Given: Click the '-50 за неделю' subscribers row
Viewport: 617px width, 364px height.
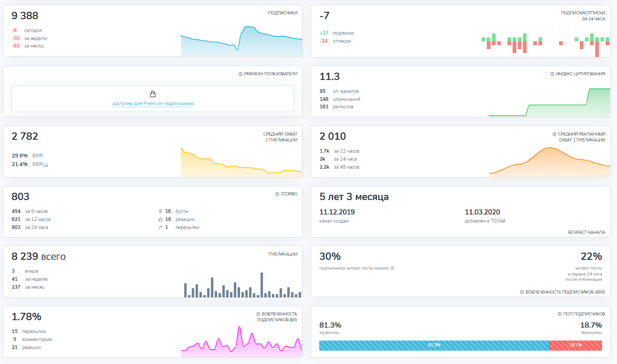Looking at the screenshot, I should pos(29,38).
